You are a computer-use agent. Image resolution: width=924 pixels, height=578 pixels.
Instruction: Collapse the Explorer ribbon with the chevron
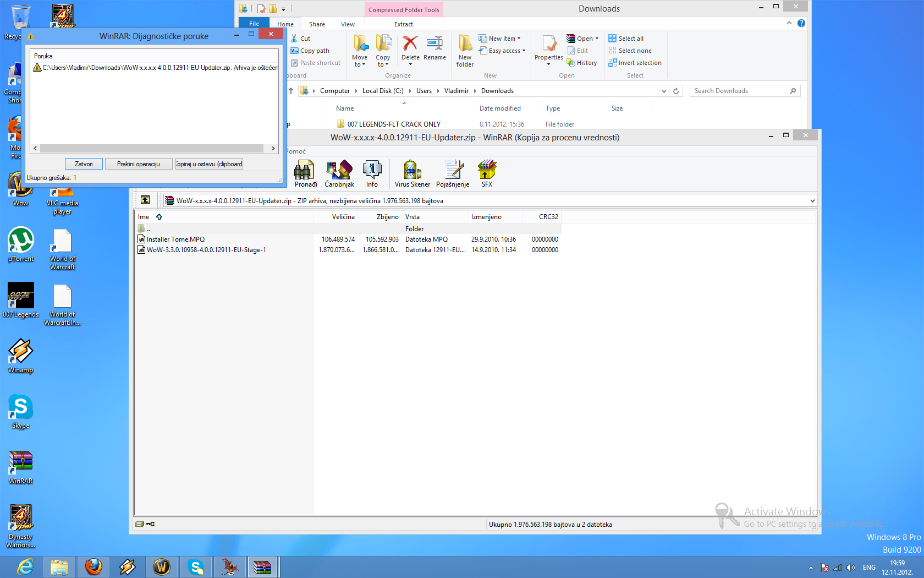(789, 23)
